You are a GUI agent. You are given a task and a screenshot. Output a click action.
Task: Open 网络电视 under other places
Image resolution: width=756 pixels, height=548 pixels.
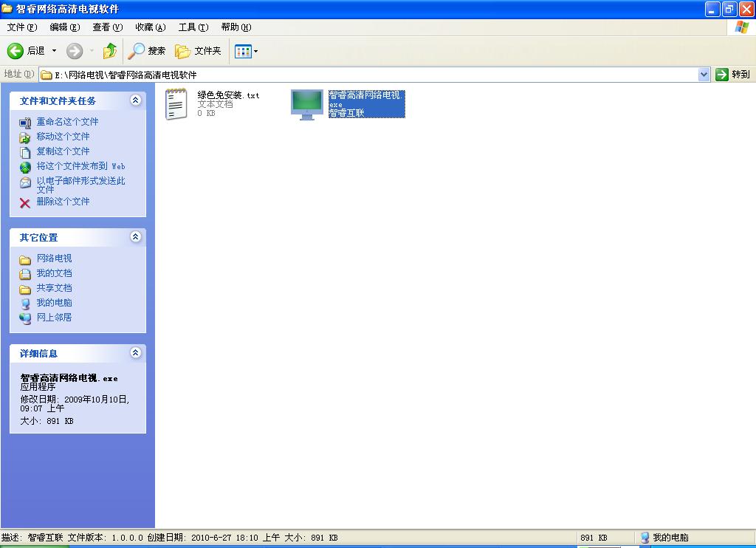pyautogui.click(x=55, y=258)
